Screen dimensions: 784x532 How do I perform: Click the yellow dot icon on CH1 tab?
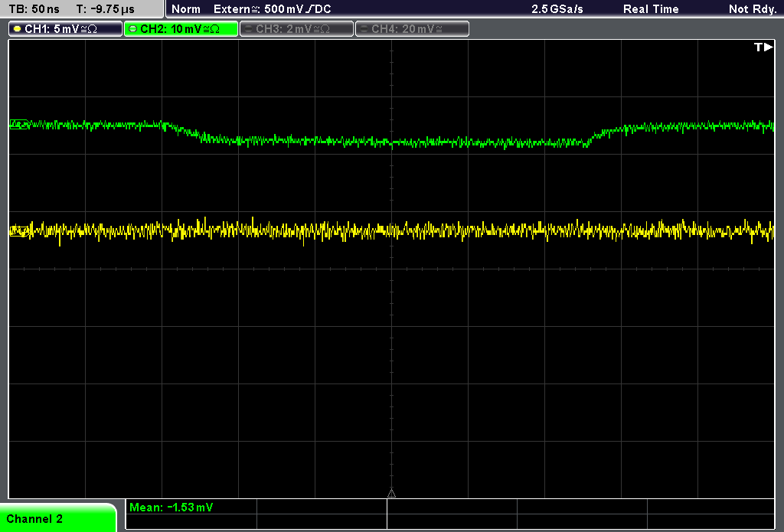point(18,29)
